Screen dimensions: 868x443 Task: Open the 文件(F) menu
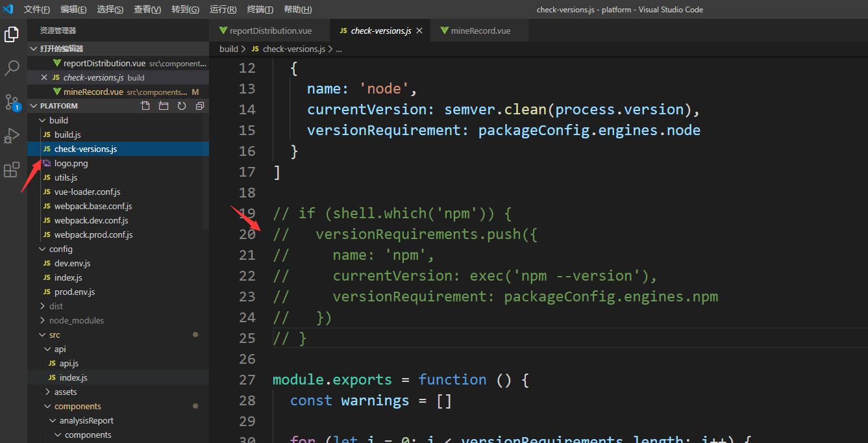click(37, 10)
